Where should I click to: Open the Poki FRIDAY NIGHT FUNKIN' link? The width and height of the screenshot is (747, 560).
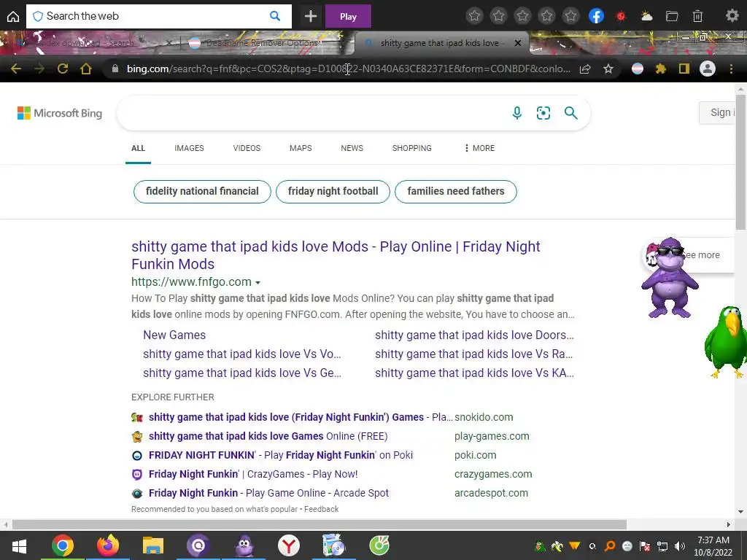point(281,455)
